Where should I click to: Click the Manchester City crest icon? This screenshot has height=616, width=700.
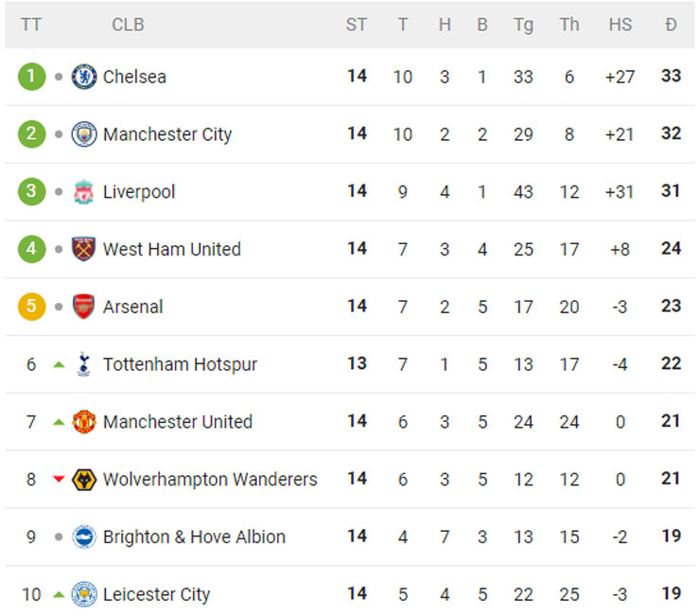tap(84, 134)
